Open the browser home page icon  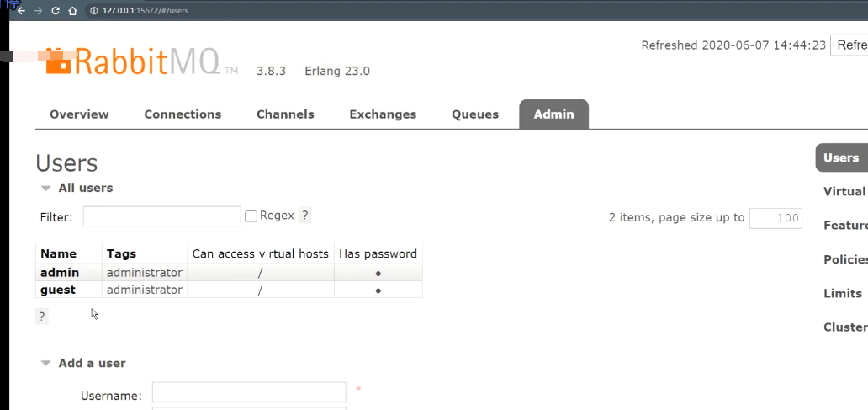[72, 11]
